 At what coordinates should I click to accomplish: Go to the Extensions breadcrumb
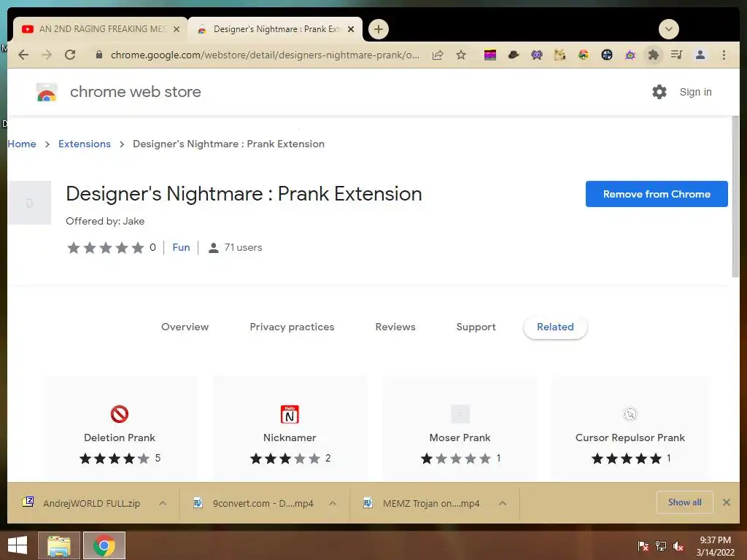point(85,144)
